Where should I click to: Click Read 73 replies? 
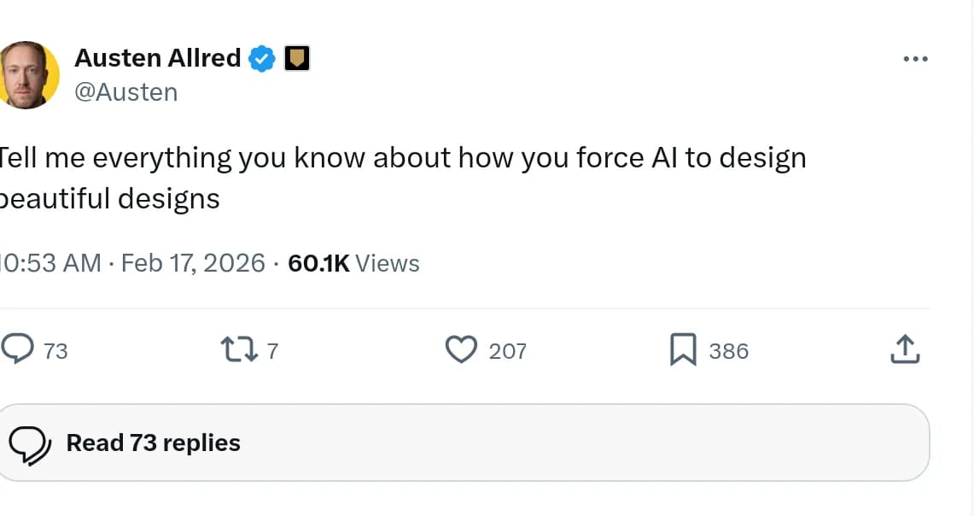pyautogui.click(x=153, y=443)
